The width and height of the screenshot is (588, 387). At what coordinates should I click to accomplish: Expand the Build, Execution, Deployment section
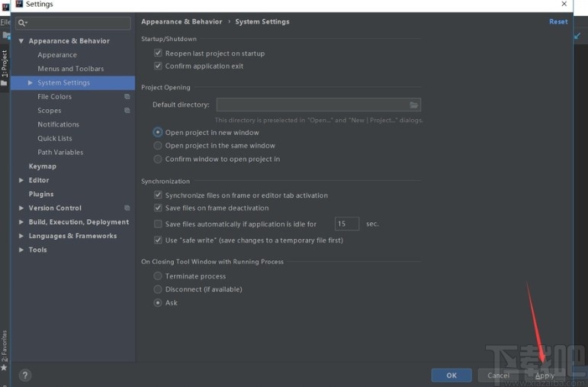pyautogui.click(x=21, y=222)
